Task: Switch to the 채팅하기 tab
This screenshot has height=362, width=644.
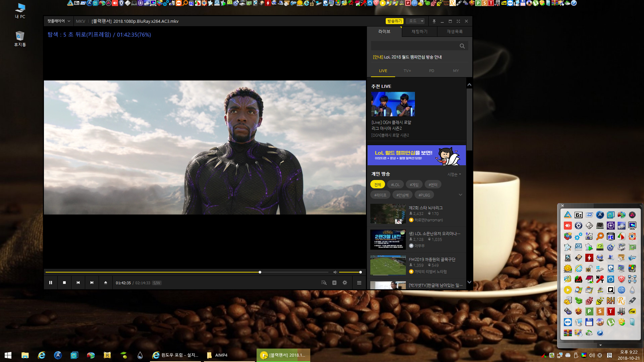Action: click(420, 32)
